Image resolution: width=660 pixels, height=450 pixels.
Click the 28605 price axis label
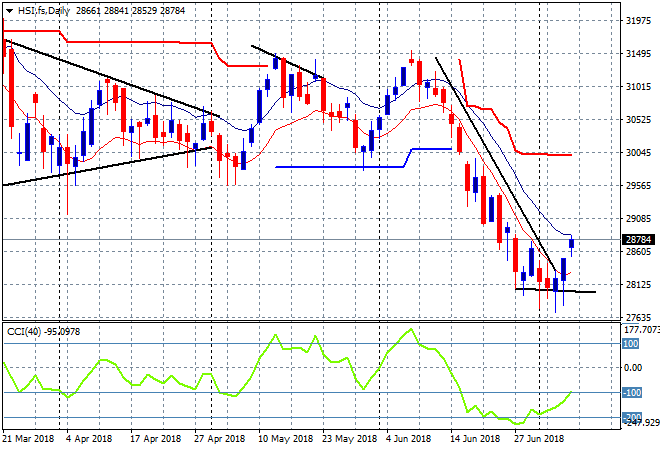coord(638,252)
